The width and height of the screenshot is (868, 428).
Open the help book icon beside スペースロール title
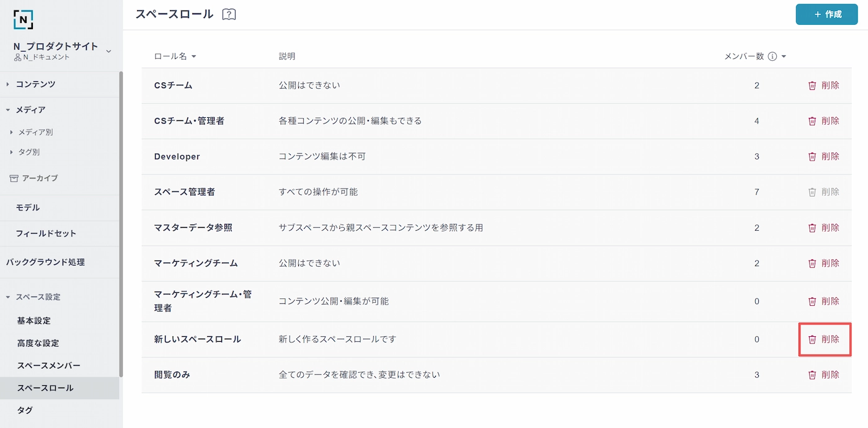coord(229,14)
